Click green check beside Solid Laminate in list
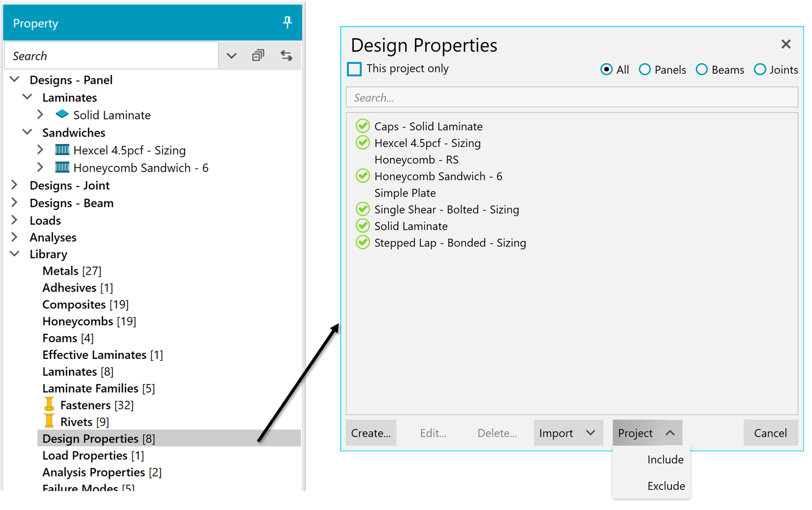Screen dimensions: 812x510 coord(363,226)
